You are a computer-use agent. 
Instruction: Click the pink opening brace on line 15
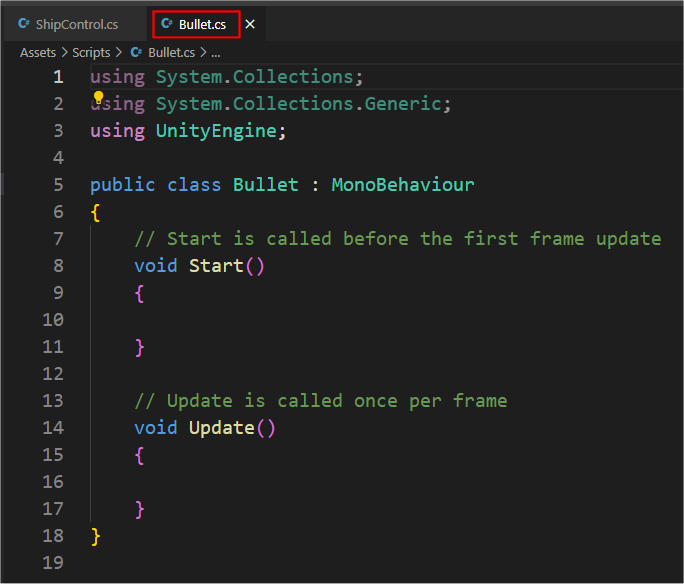(140, 456)
